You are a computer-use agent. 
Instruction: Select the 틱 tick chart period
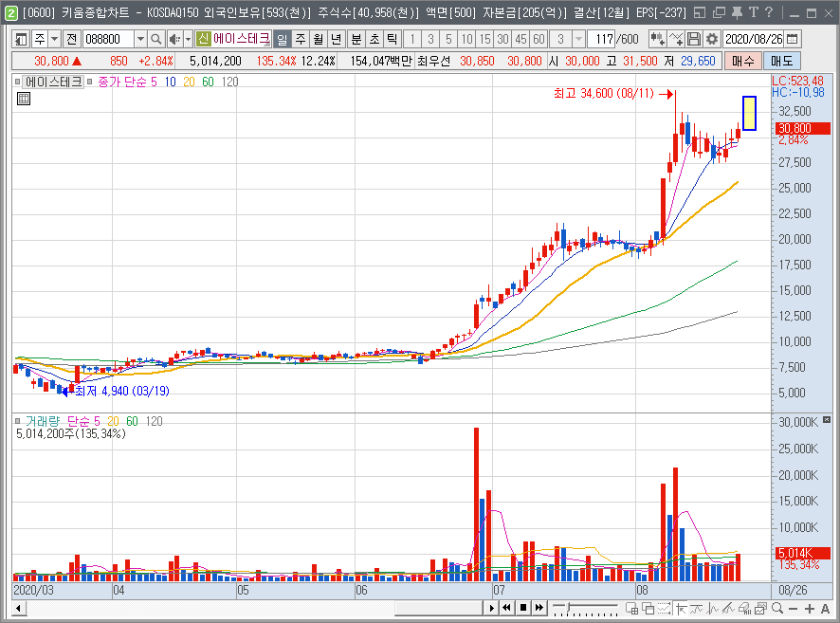pos(393,39)
